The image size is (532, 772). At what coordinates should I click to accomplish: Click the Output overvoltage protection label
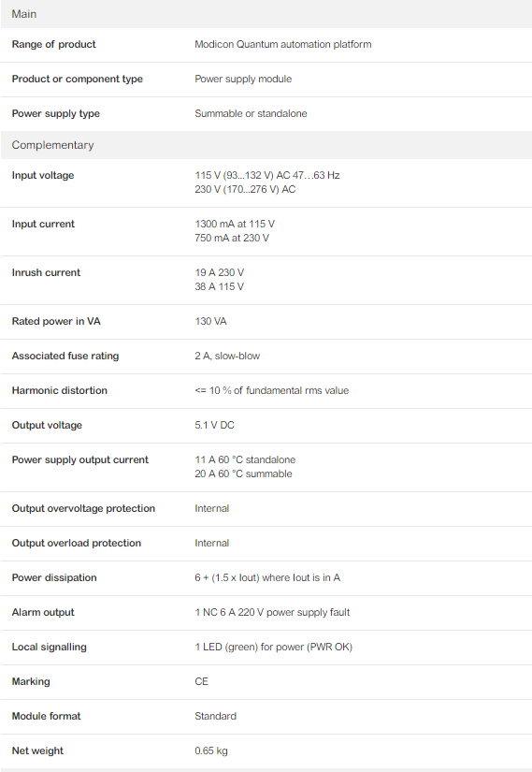coord(83,509)
